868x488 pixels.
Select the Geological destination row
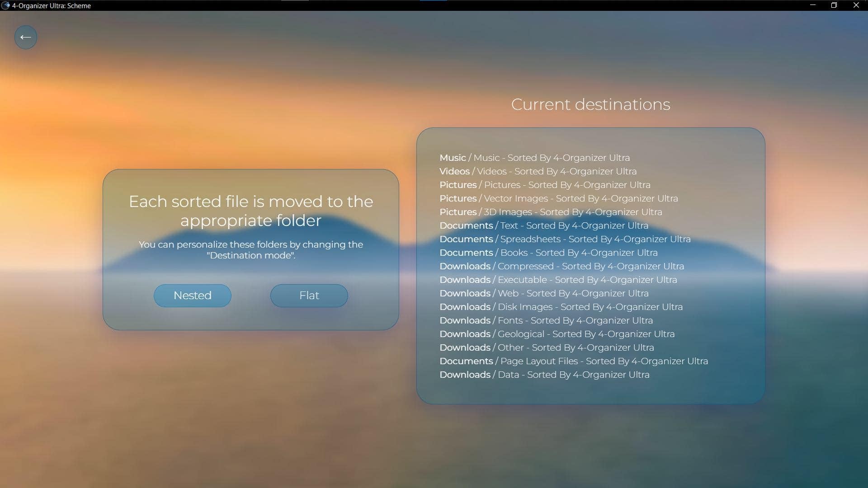[x=557, y=334]
